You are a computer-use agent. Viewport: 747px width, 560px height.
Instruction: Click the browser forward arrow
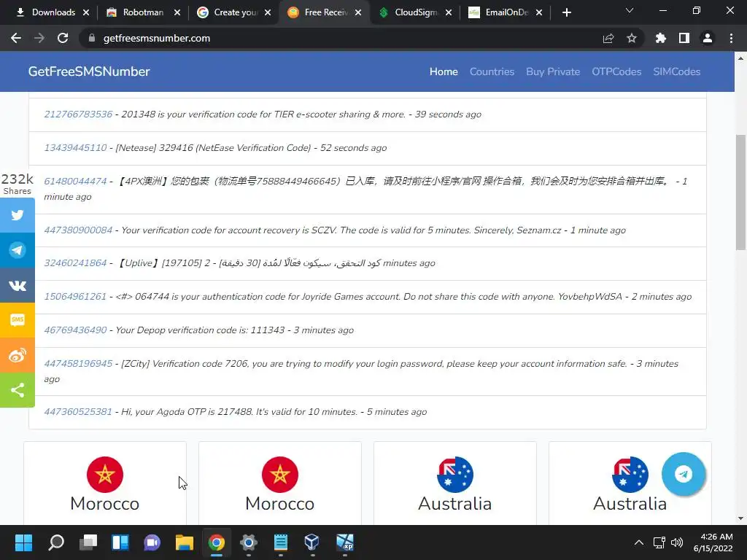[x=39, y=38]
